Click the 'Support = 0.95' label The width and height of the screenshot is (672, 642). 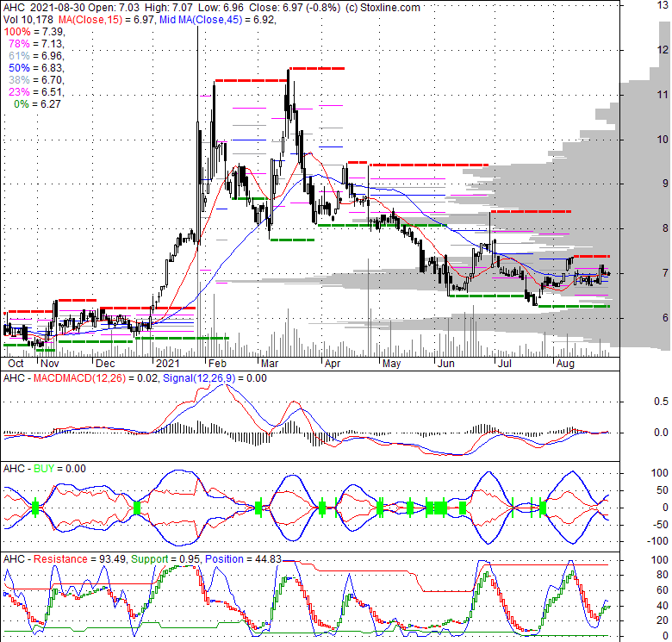click(x=166, y=559)
